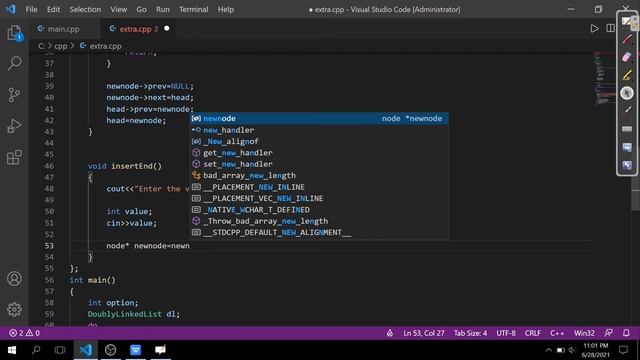The image size is (640, 360).
Task: Open the Explorer view in activity bar
Action: [x=14, y=33]
